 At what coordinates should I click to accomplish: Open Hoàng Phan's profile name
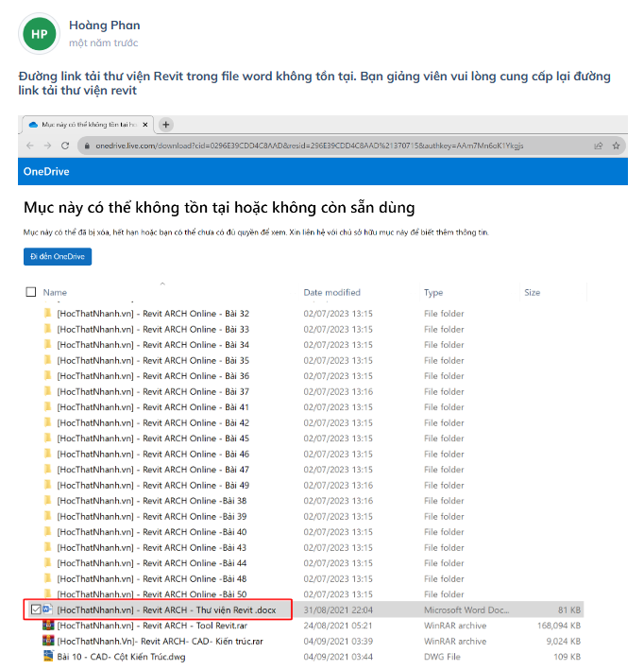[105, 26]
